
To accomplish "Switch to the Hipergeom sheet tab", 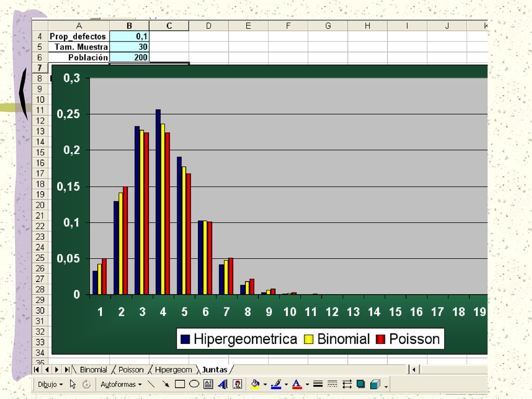I will point(174,369).
